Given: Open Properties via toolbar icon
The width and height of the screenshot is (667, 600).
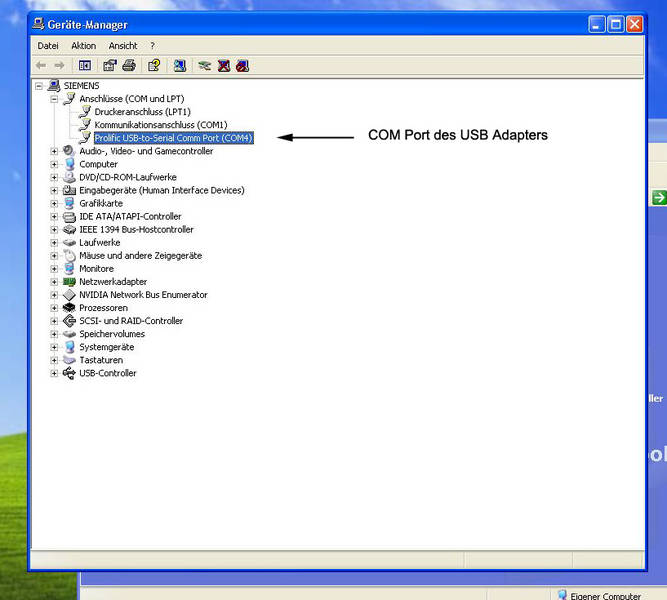Looking at the screenshot, I should click(x=110, y=66).
